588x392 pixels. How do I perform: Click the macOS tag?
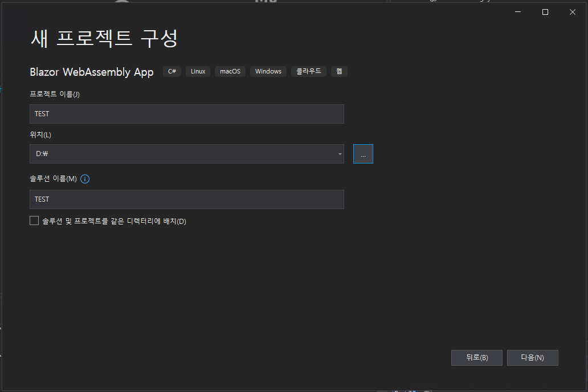coord(230,71)
